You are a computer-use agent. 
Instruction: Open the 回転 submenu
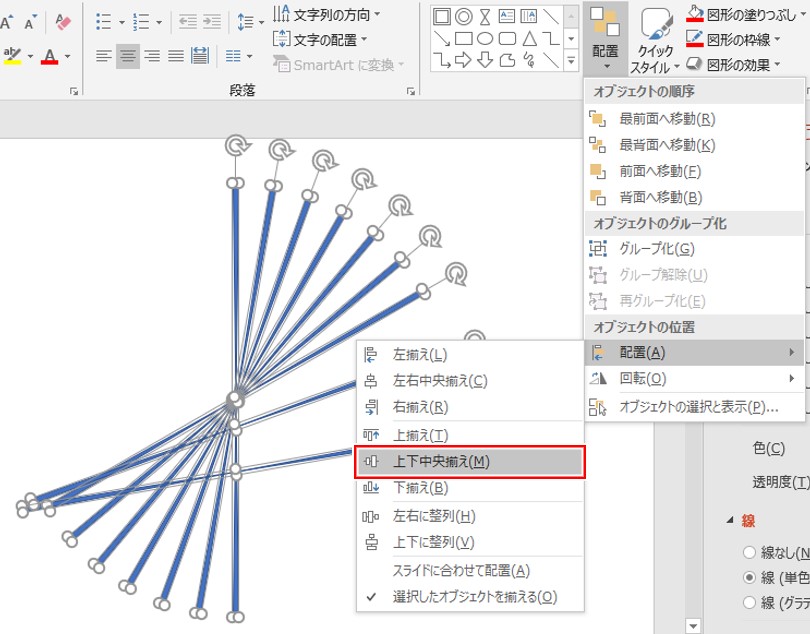tap(640, 380)
